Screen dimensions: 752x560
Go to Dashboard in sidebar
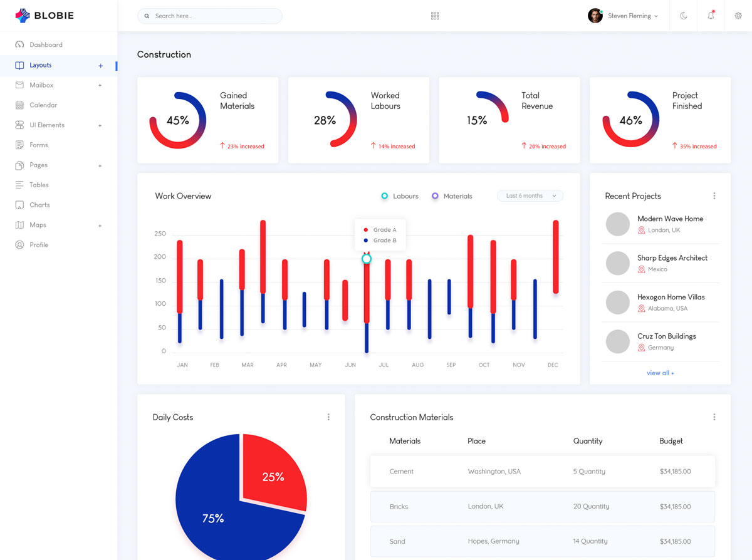click(x=46, y=45)
